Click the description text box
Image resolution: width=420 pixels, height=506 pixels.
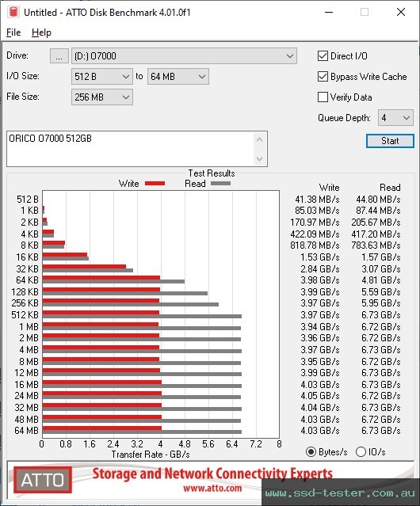coord(131,149)
